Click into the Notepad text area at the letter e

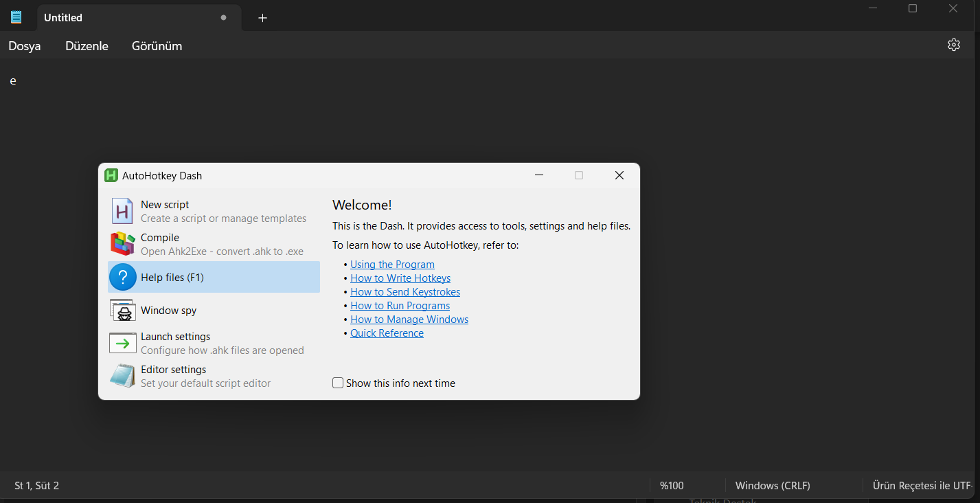[x=13, y=81]
